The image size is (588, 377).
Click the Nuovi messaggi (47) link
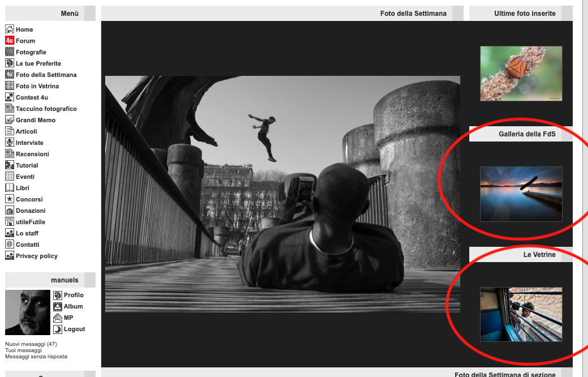[x=31, y=344]
